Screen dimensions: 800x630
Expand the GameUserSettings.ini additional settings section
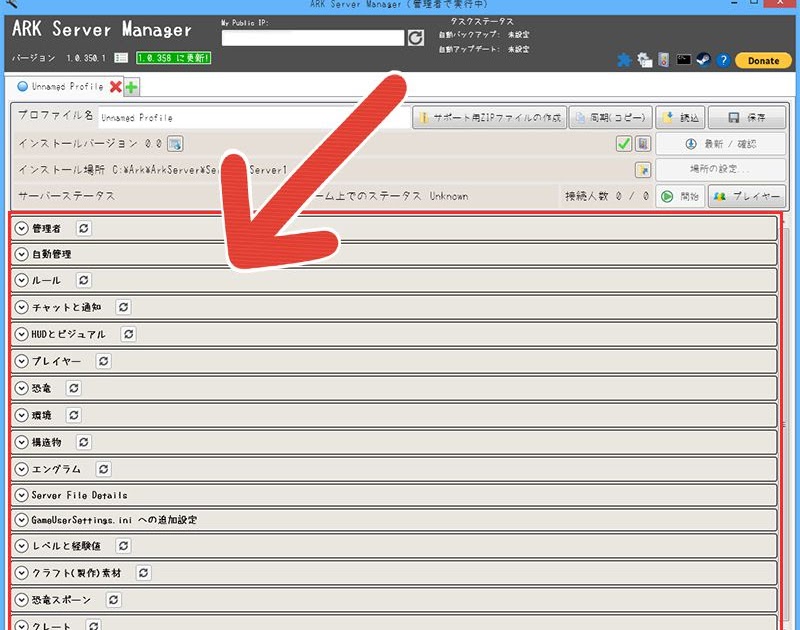coord(21,520)
